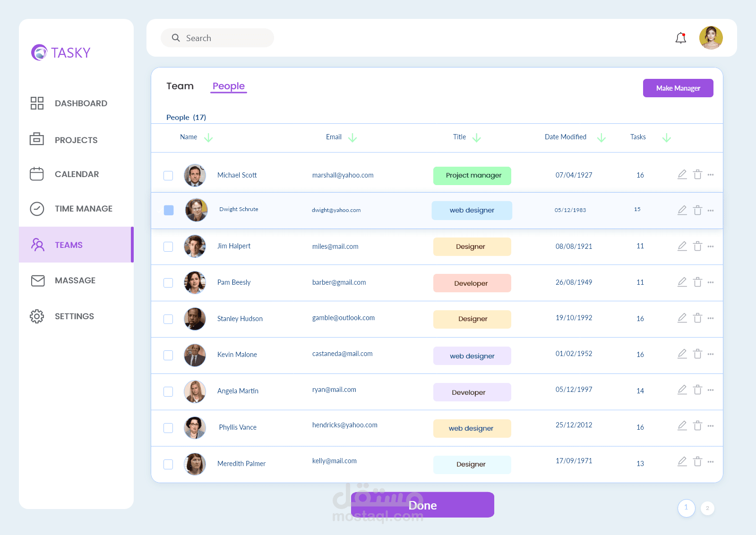Image resolution: width=756 pixels, height=535 pixels.
Task: Click Jim Halpert's avatar photo
Action: click(195, 246)
